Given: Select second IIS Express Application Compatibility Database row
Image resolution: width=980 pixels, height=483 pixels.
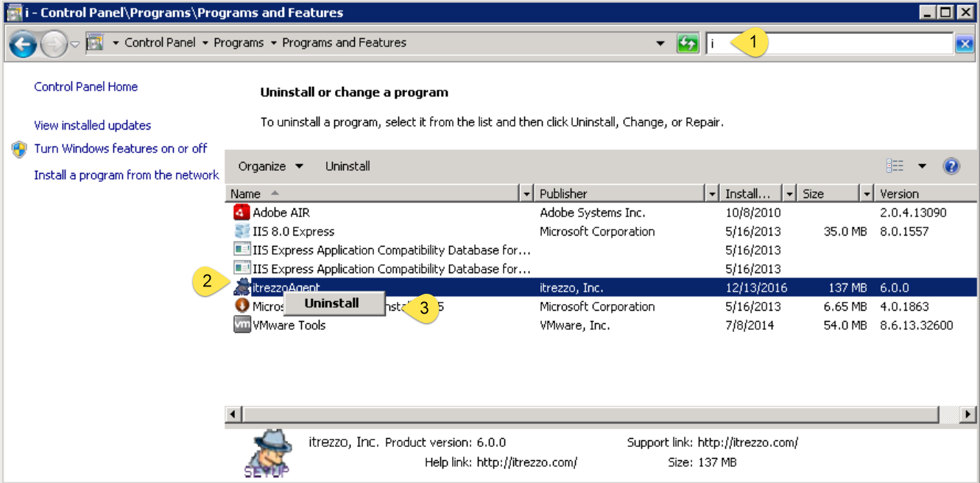Looking at the screenshot, I should click(x=601, y=269).
